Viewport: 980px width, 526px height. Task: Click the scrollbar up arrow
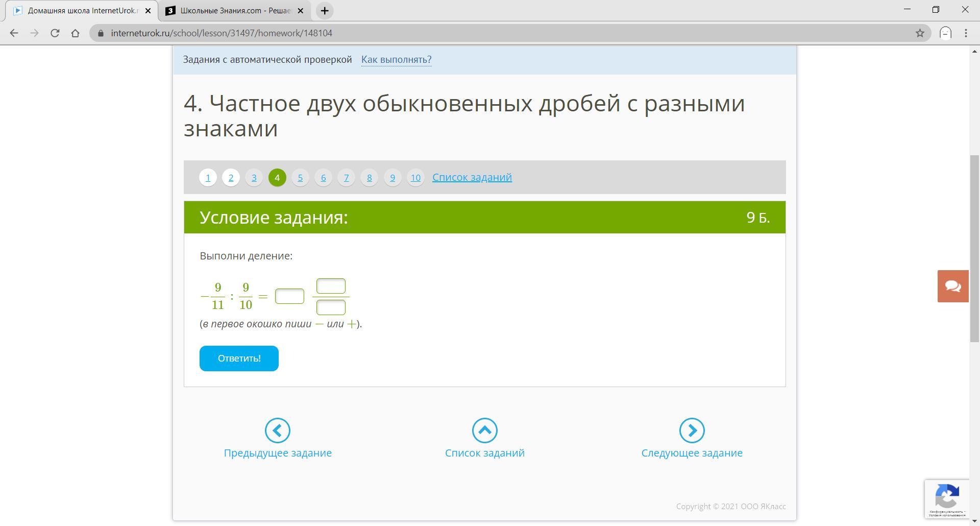click(x=974, y=51)
